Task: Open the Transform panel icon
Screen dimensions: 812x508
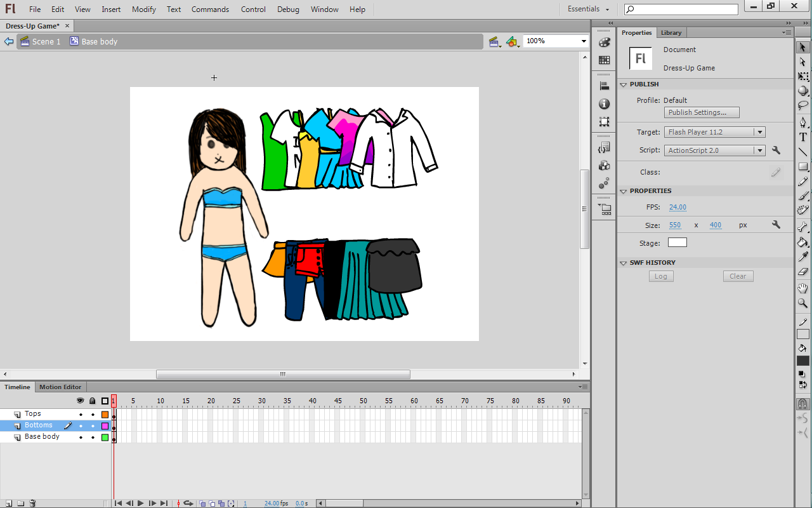Action: [605, 122]
